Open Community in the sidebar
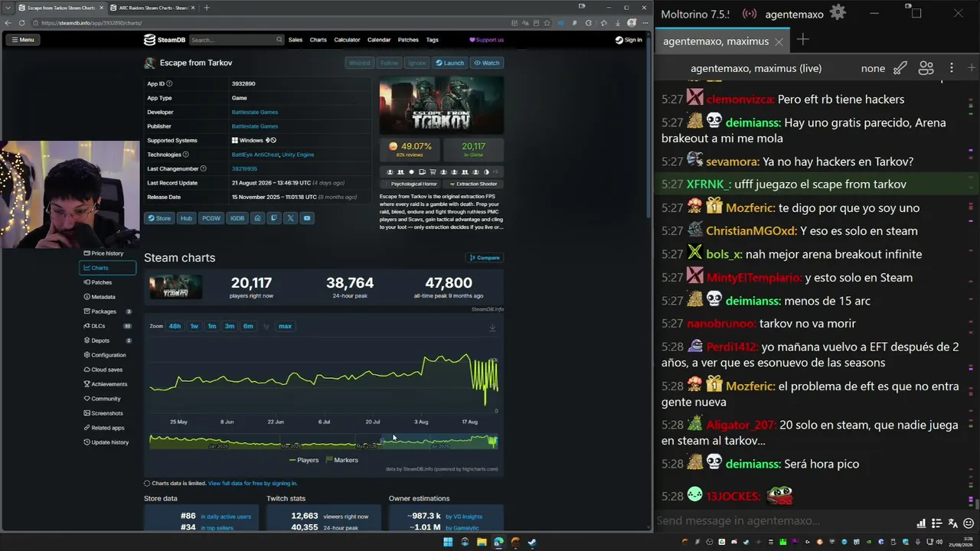Viewport: 980px width, 551px height. tap(107, 399)
